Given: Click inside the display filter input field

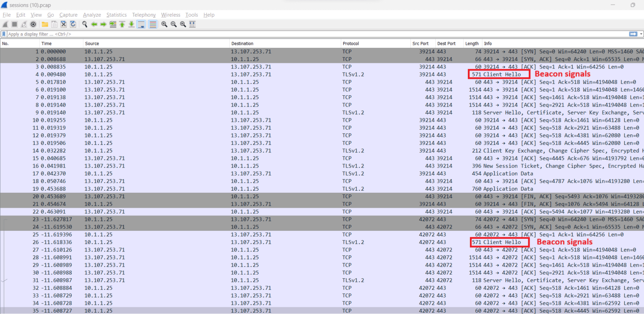Looking at the screenshot, I should tap(168, 34).
